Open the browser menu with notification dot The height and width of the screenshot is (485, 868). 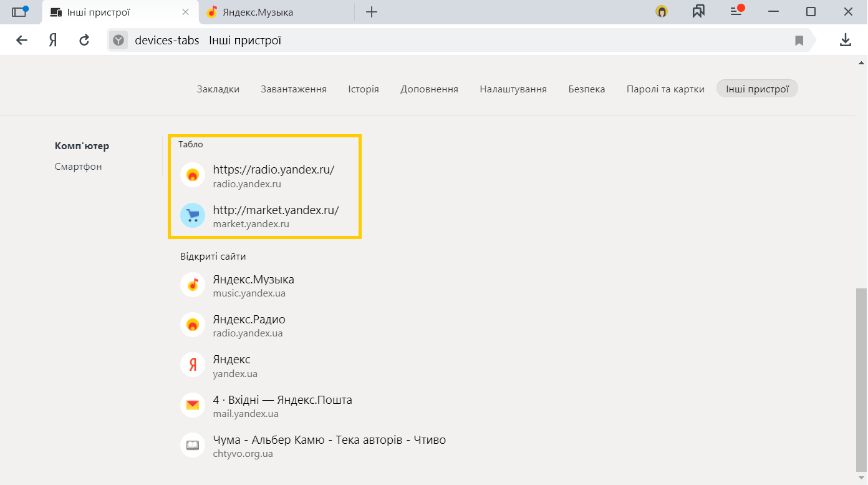click(x=737, y=11)
